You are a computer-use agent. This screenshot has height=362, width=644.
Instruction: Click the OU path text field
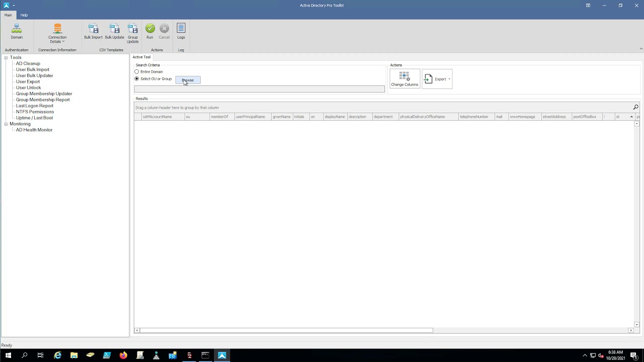click(x=260, y=89)
